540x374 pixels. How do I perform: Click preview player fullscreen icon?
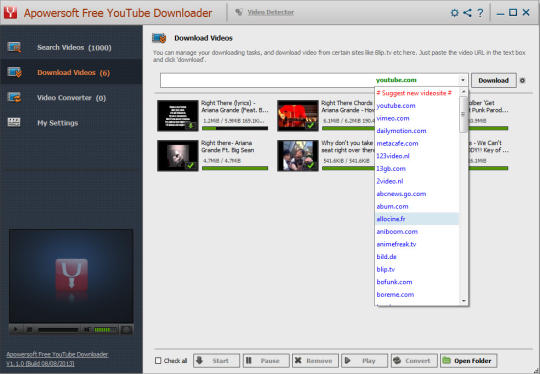[126, 330]
